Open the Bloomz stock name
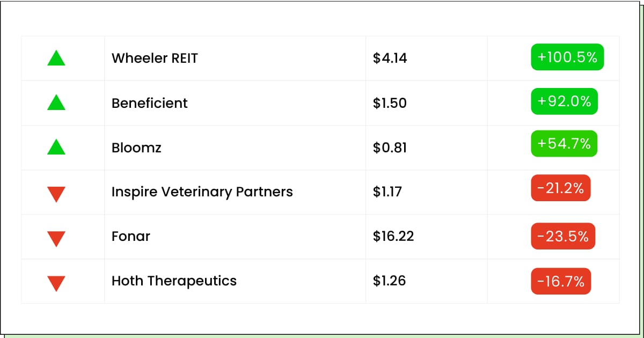The width and height of the screenshot is (644, 338). click(x=136, y=148)
